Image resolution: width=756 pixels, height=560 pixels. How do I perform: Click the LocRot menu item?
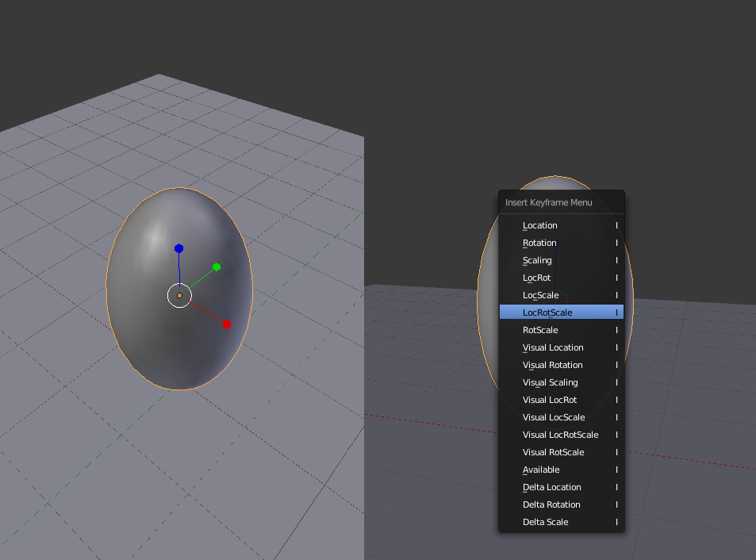536,278
